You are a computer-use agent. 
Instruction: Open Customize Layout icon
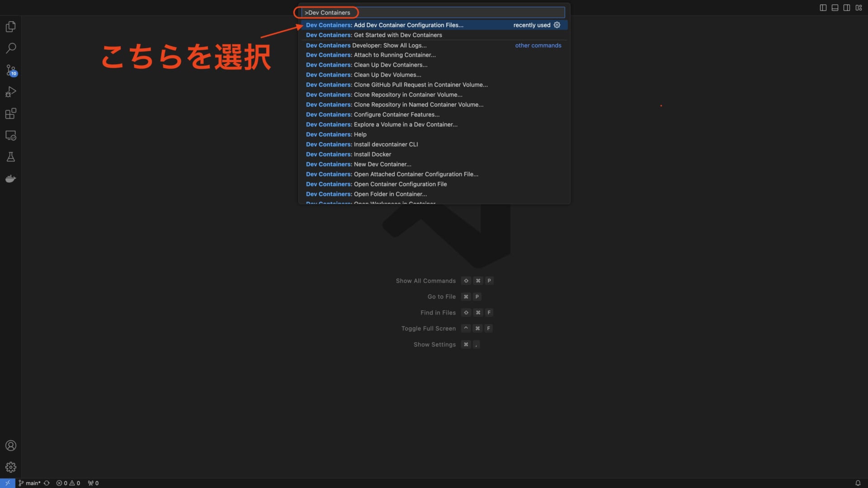point(859,8)
